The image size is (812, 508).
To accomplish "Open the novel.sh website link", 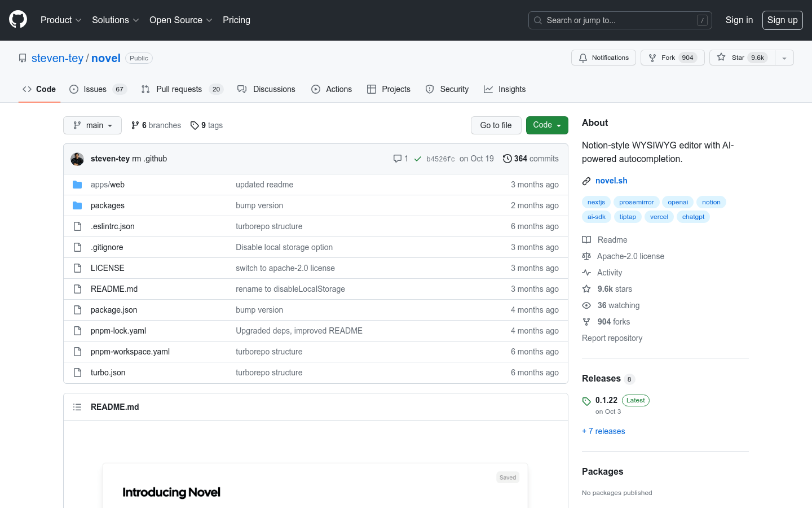I will point(611,181).
